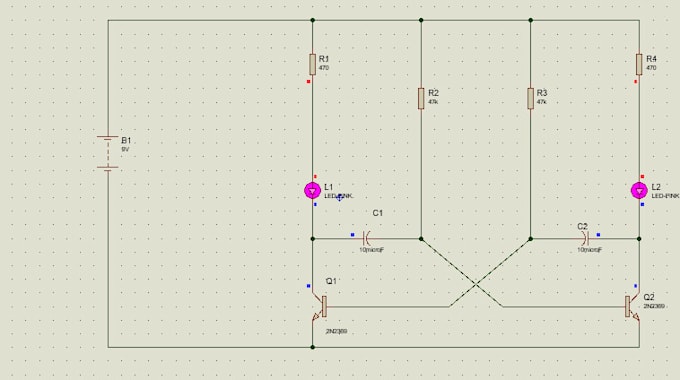Click the LED-PINK text beside L2
Screen dimensions: 680x380
point(665,197)
